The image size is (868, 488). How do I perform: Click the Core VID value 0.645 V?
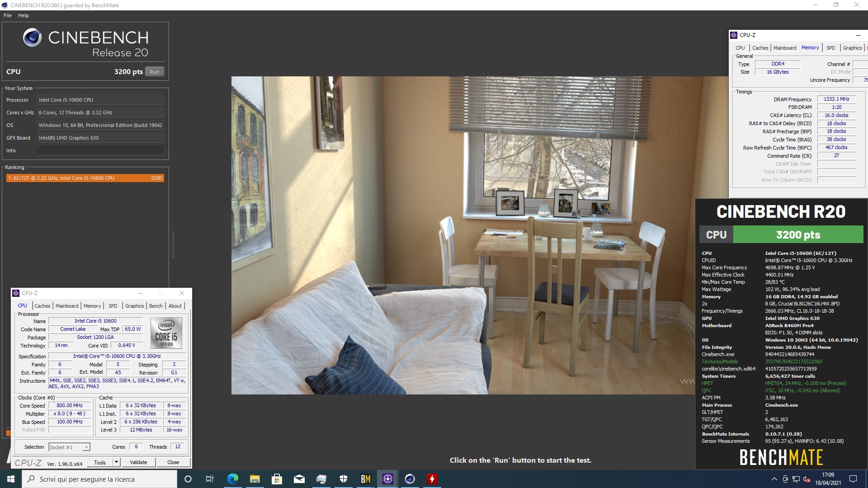click(x=127, y=345)
